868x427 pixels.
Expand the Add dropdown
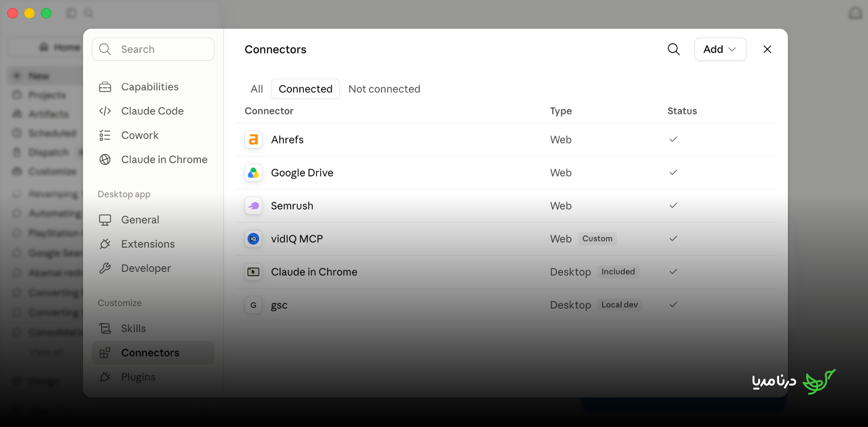[720, 49]
